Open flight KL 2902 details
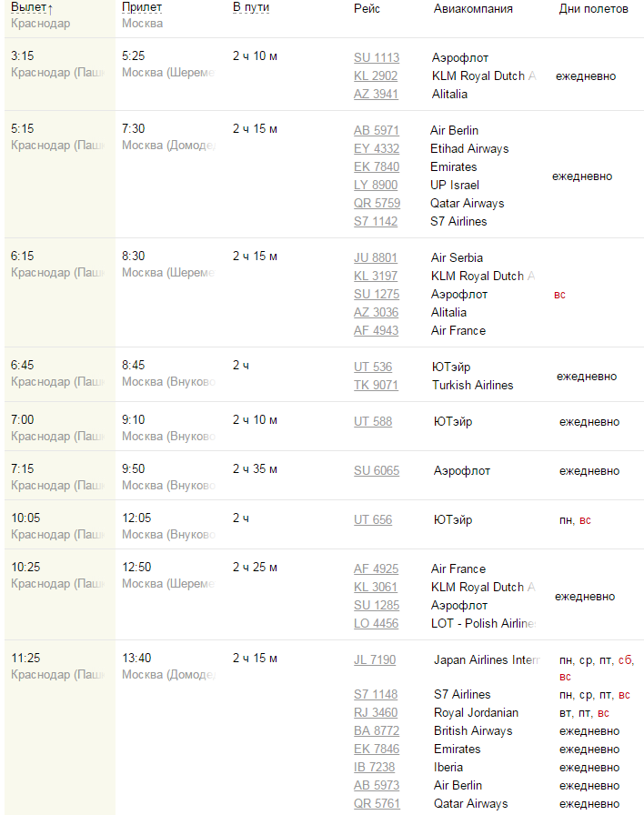The height and width of the screenshot is (815, 644). click(x=376, y=75)
